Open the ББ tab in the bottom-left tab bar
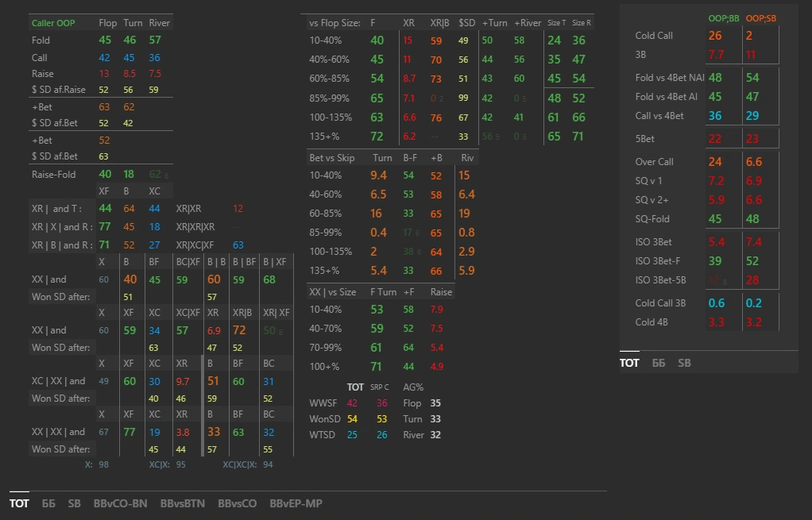812x520 pixels. click(x=48, y=503)
